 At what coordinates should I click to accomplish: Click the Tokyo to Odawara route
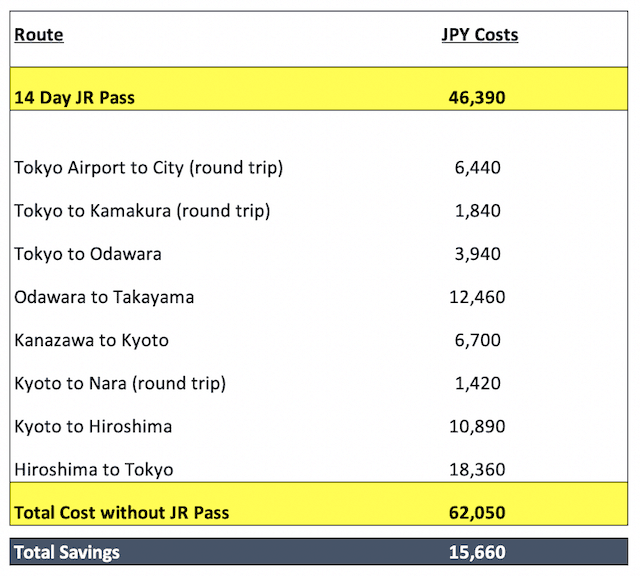tap(88, 254)
